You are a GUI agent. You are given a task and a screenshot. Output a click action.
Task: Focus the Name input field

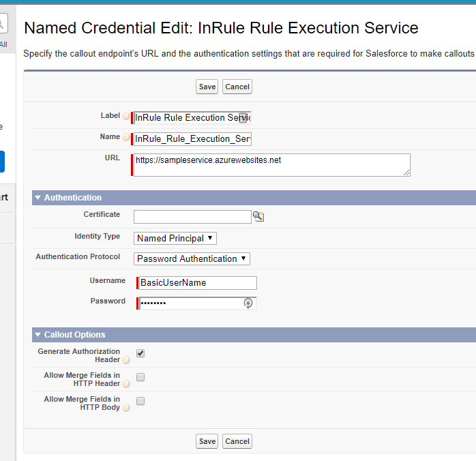point(192,139)
